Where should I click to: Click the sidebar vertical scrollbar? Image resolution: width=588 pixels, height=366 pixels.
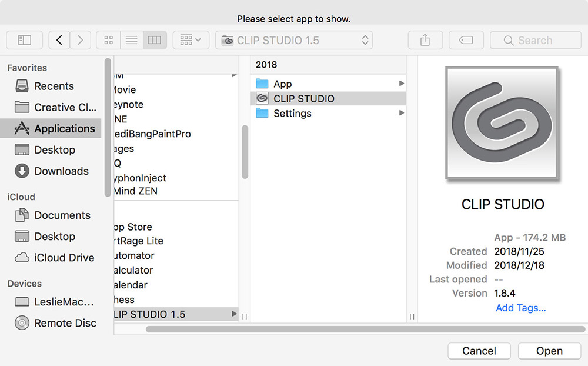108,128
